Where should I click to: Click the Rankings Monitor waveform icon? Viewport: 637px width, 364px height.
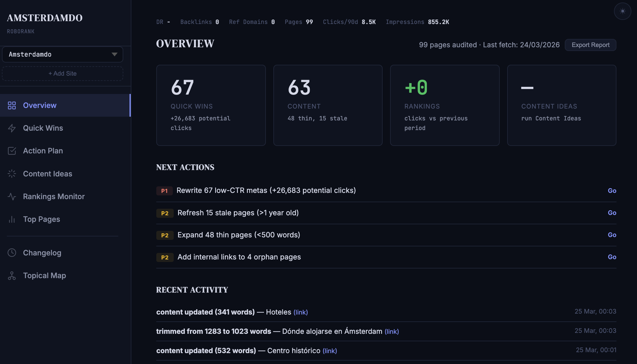[12, 196]
